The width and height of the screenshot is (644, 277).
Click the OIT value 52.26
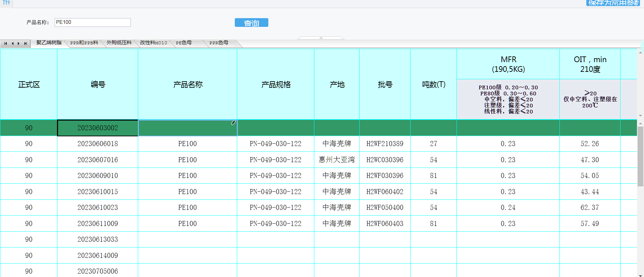[x=590, y=144]
